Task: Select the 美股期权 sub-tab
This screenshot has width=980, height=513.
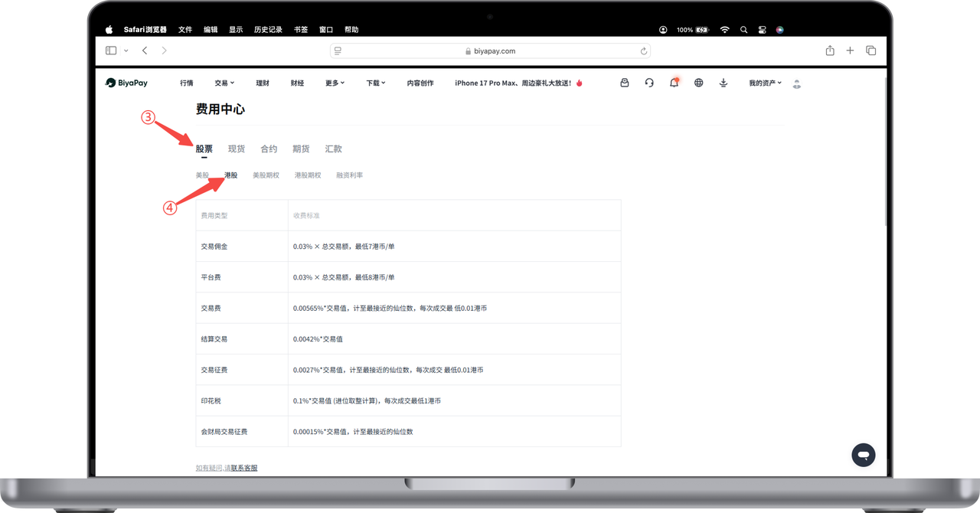Action: click(266, 175)
